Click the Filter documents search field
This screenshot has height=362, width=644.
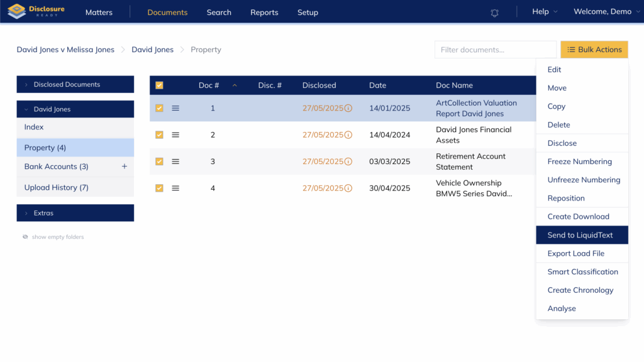point(495,50)
